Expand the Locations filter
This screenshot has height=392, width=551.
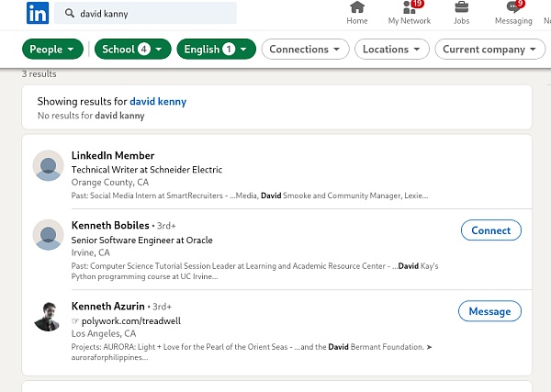click(392, 50)
